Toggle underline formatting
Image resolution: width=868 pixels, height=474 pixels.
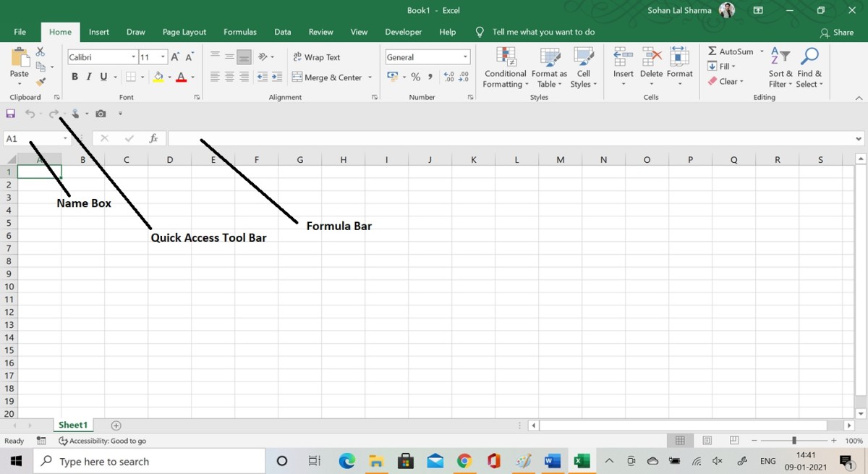[x=101, y=76]
